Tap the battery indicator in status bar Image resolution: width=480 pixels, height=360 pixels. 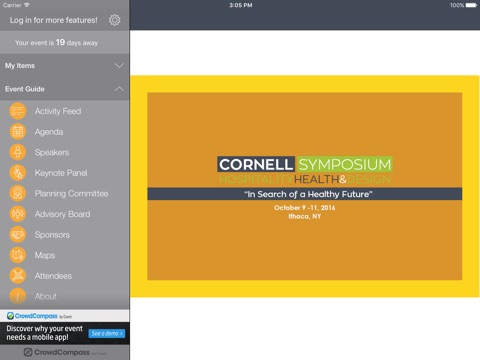[471, 5]
